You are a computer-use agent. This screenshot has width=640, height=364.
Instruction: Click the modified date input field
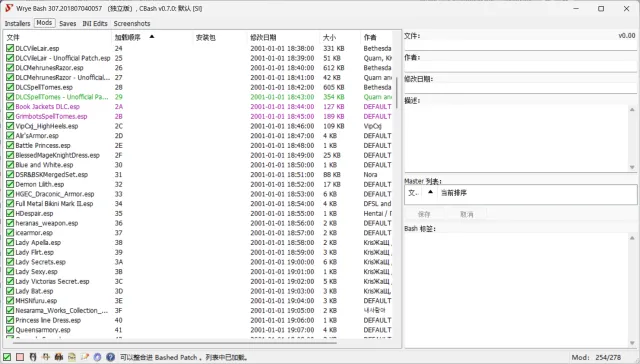pyautogui.click(x=520, y=88)
